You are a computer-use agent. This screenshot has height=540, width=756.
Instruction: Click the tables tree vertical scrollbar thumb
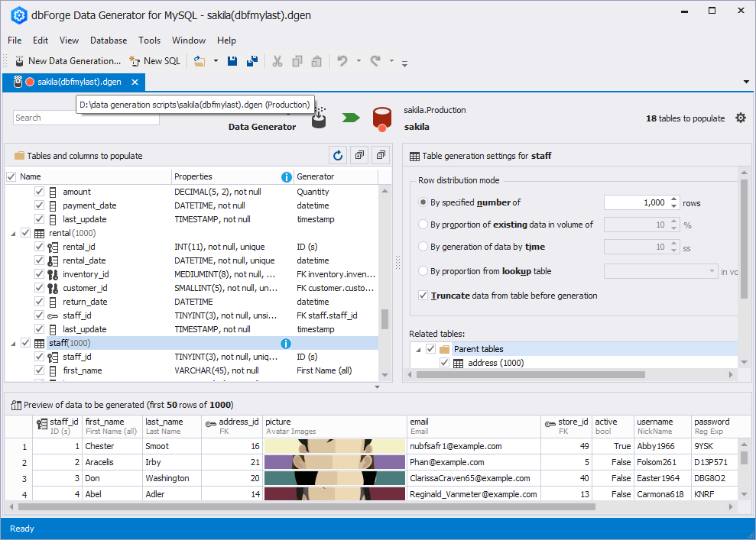point(384,319)
